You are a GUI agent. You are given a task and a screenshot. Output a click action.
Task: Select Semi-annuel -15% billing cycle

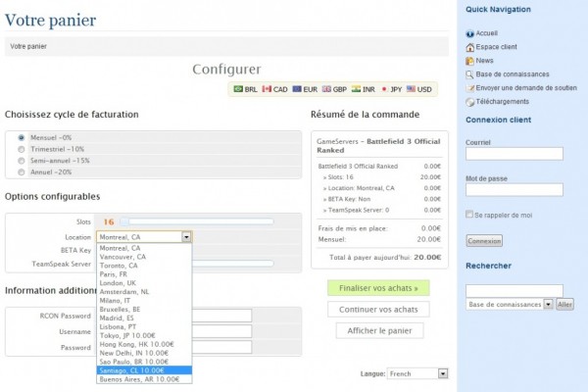22,161
